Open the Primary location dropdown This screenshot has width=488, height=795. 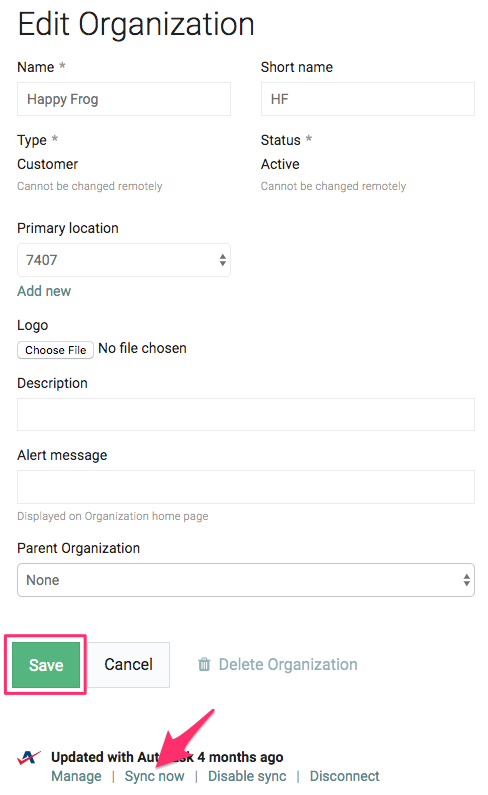[x=124, y=260]
